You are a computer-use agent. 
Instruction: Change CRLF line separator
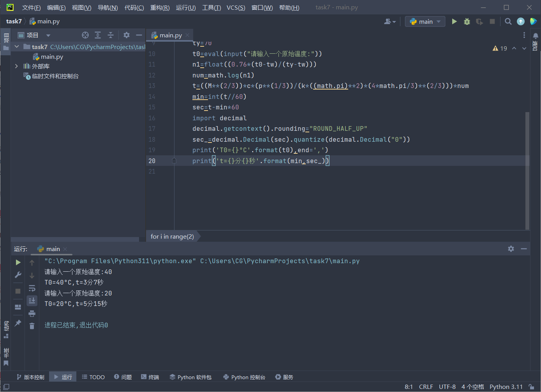(x=426, y=387)
